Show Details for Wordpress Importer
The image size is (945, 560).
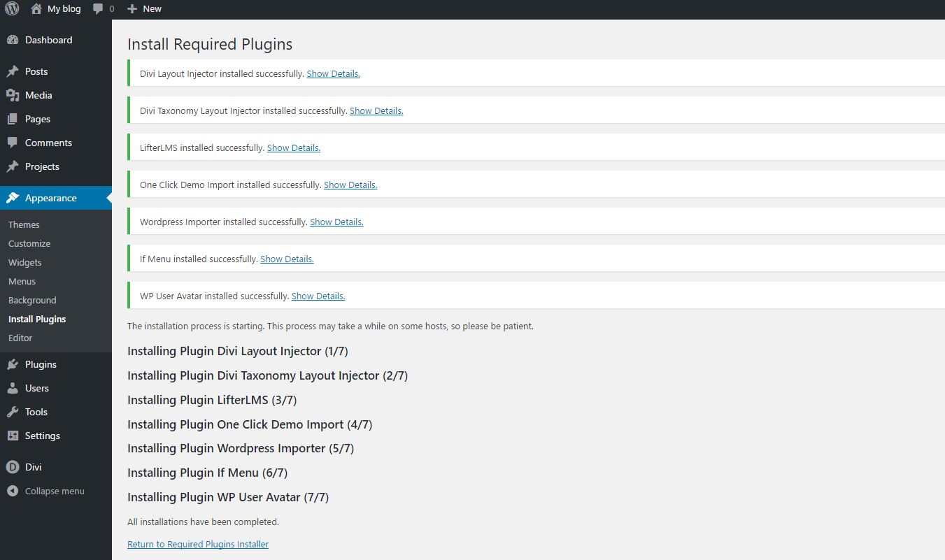pos(336,222)
